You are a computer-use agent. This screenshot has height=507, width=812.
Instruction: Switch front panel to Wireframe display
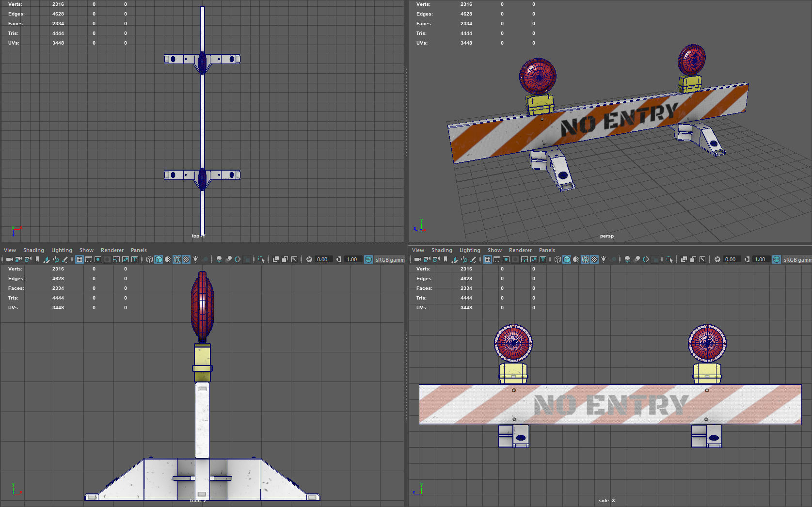coord(149,259)
